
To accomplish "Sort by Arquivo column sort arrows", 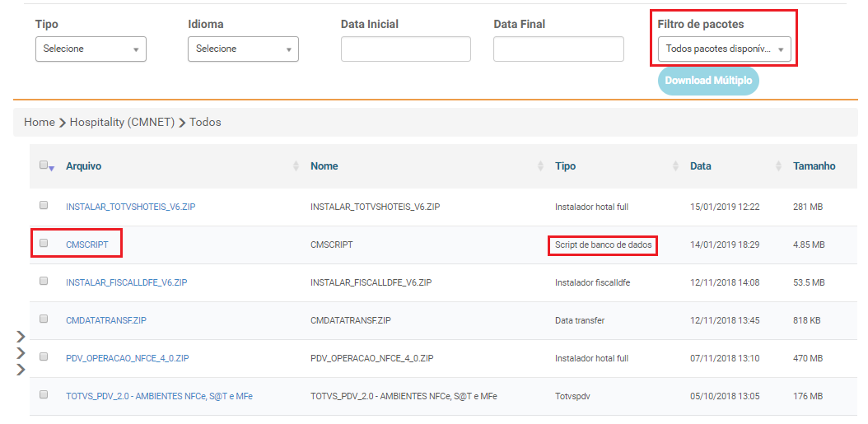I will click(296, 166).
